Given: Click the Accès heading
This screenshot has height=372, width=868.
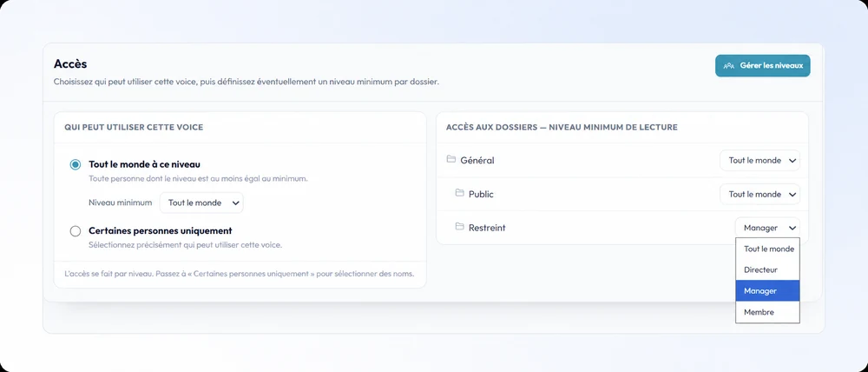Looking at the screenshot, I should 70,63.
